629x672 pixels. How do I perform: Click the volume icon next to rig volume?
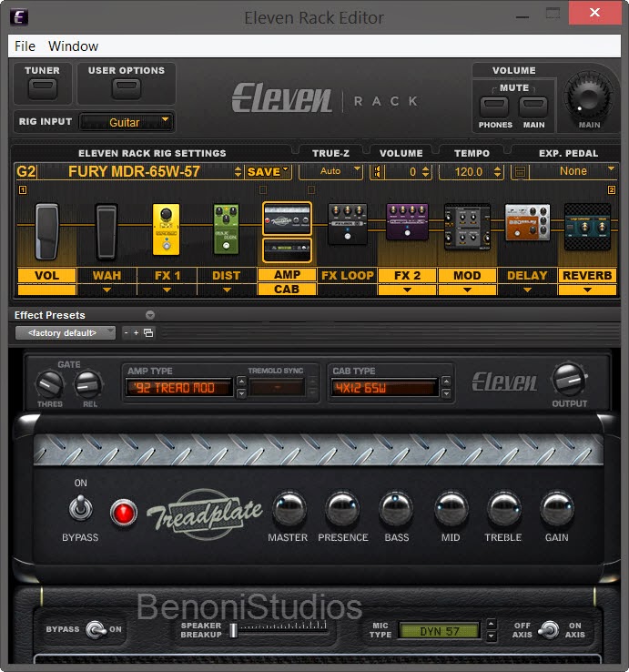378,172
